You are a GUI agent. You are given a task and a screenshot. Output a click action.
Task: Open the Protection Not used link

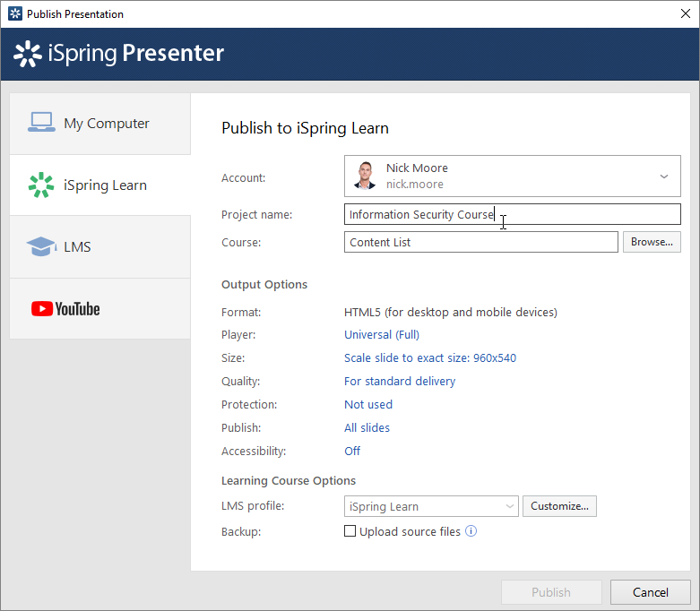coord(368,404)
